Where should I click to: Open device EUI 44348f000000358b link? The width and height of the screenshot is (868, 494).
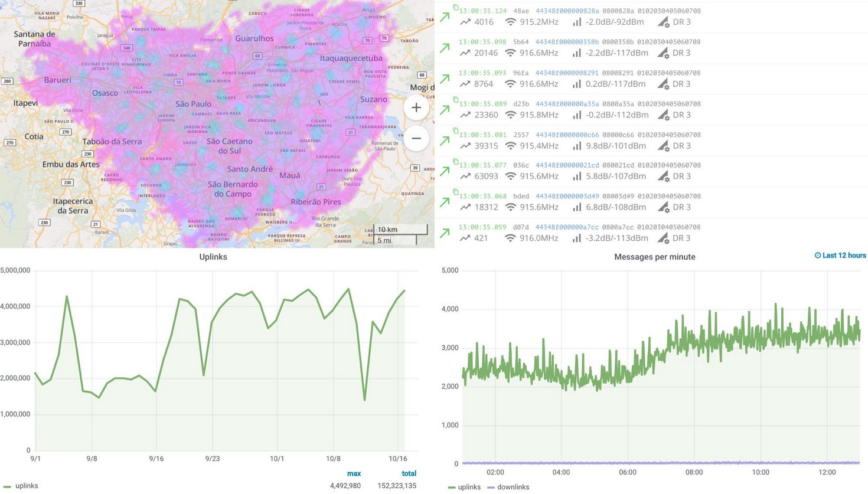[x=567, y=42]
